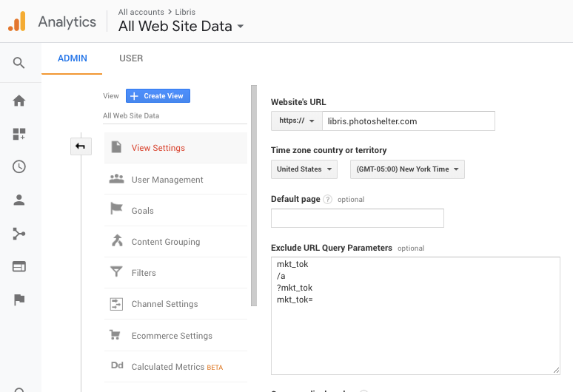Go to Home via house icon

pos(19,101)
